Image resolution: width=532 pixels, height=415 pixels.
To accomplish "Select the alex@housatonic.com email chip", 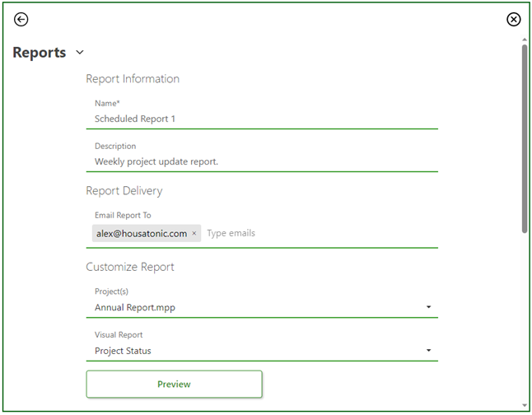I will point(142,234).
